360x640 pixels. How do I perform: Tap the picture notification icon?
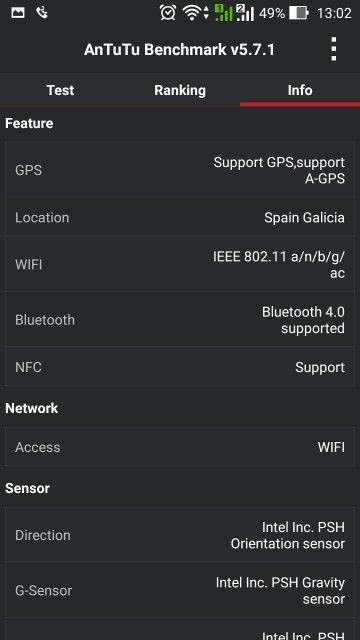pyautogui.click(x=18, y=13)
